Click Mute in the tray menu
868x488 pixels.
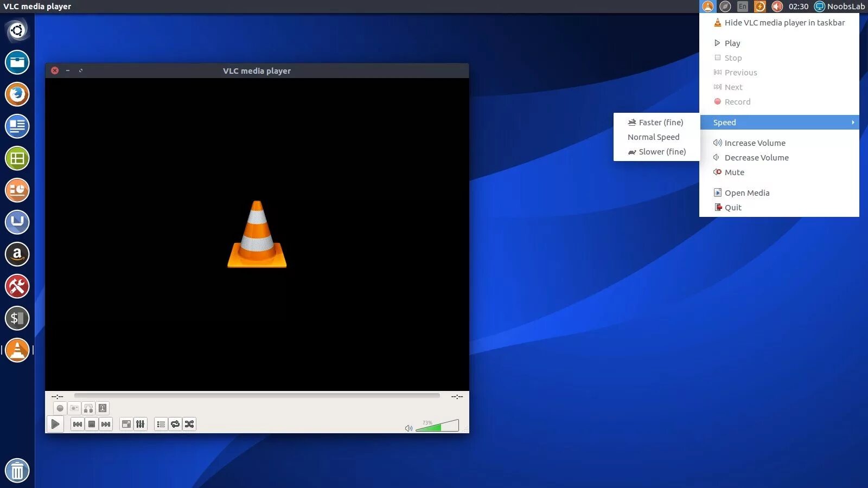point(780,172)
